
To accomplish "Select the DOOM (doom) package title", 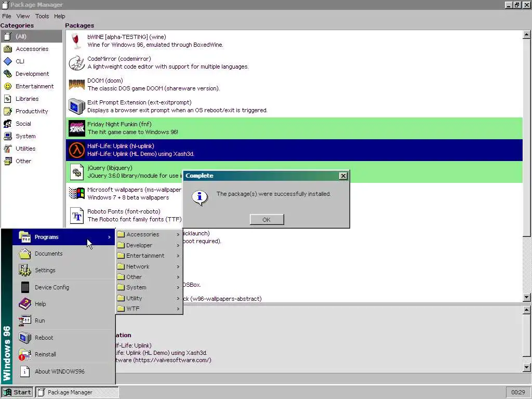I will pos(105,81).
